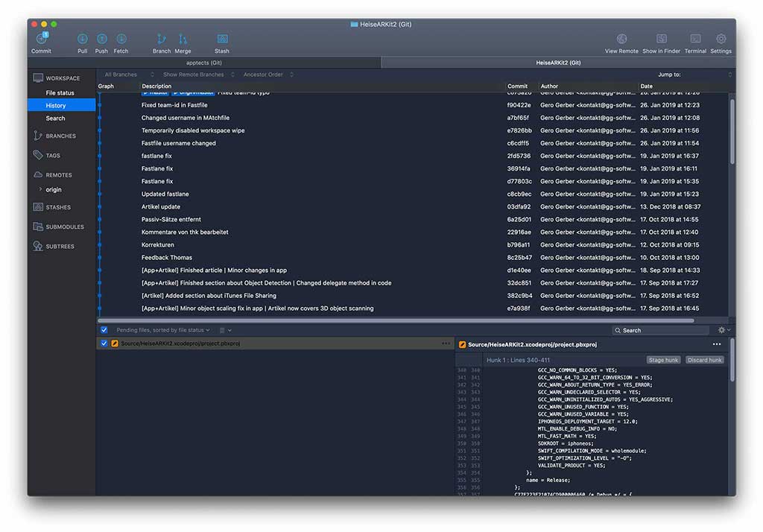Open Terminal from the toolbar

(x=695, y=39)
